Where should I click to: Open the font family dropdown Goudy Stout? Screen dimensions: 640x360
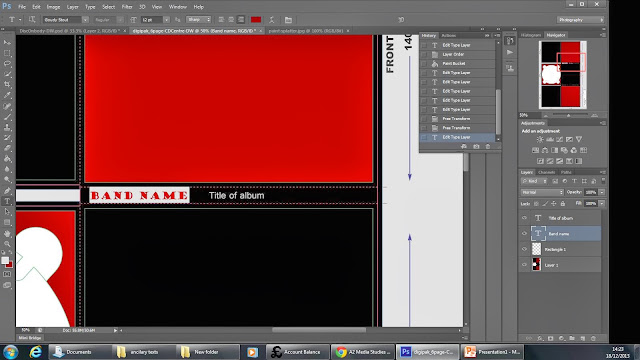tap(85, 20)
